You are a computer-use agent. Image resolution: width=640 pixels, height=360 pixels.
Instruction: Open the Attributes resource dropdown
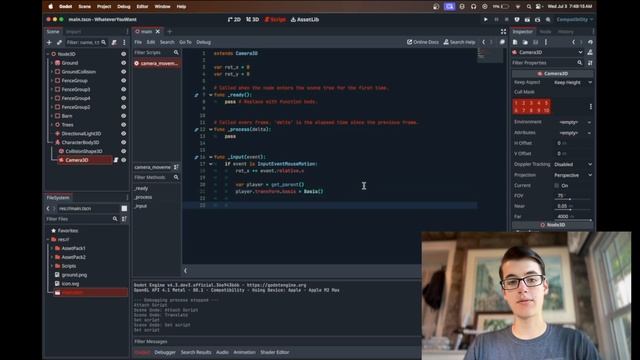tap(589, 133)
